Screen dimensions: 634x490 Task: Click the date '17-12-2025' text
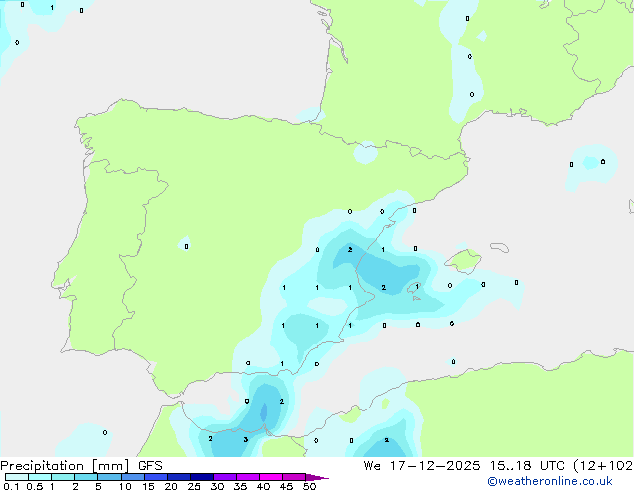point(435,466)
